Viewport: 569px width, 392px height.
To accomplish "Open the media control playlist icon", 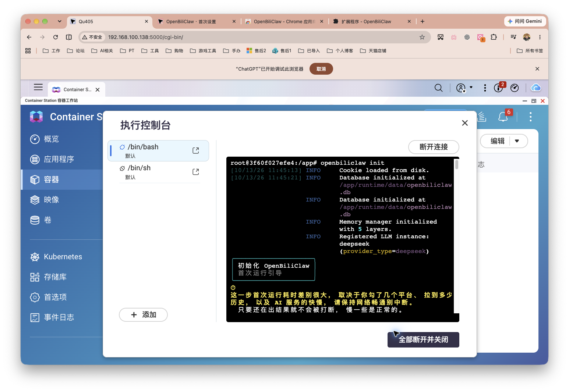I will click(x=513, y=37).
